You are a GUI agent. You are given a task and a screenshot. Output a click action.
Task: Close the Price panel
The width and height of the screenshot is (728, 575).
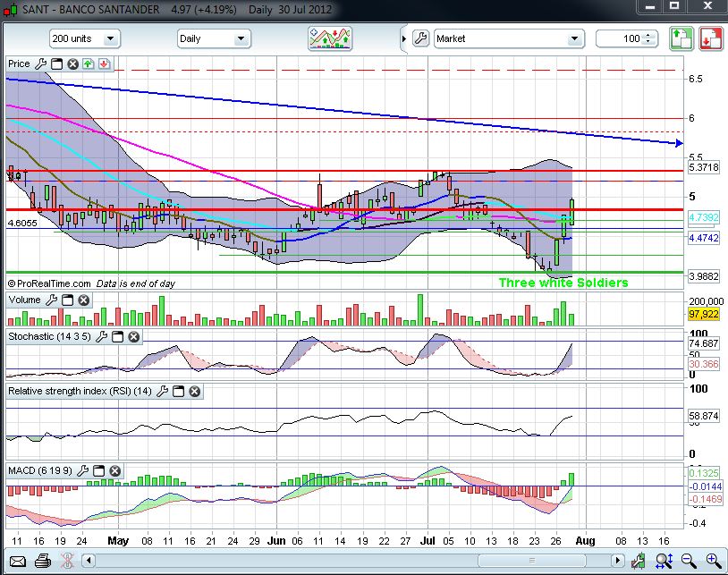(x=72, y=64)
